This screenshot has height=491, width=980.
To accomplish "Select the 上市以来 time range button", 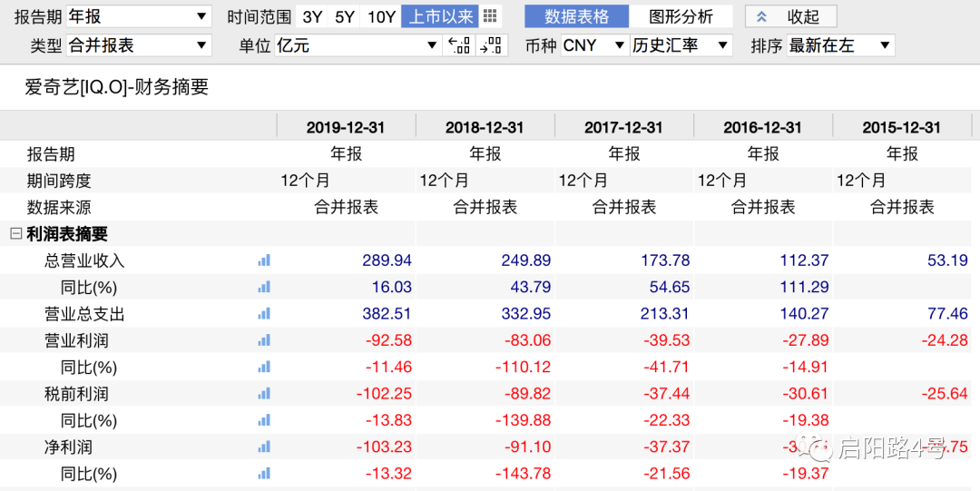I will (441, 16).
